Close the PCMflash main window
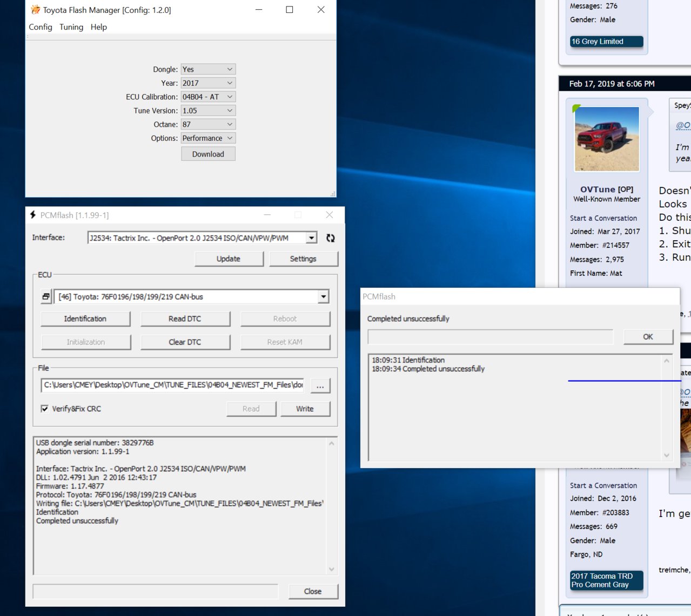 pos(330,215)
